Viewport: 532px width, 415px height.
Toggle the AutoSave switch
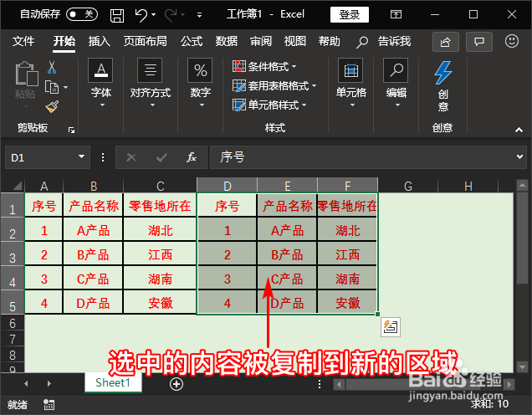click(82, 14)
